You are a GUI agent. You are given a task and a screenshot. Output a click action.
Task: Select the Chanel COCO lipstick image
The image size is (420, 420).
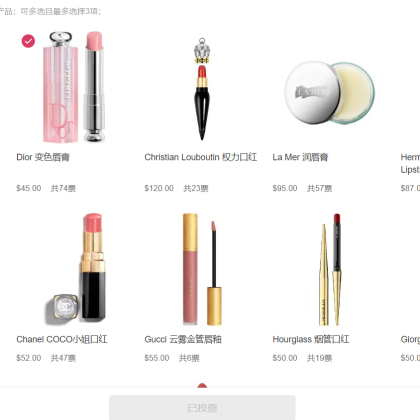pyautogui.click(x=76, y=269)
